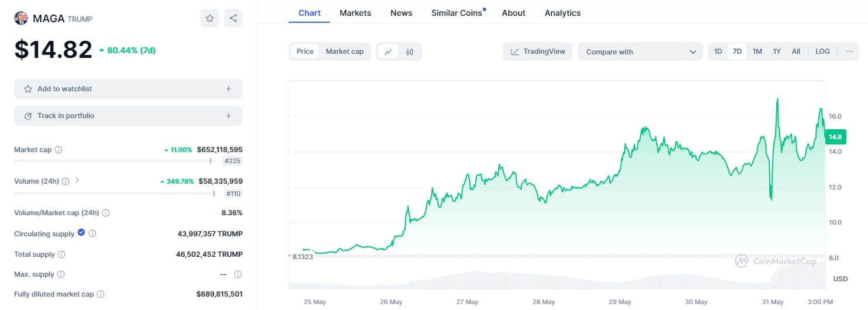Switch to the Analytics tab
Screen dimensions: 868x310
[x=562, y=13]
